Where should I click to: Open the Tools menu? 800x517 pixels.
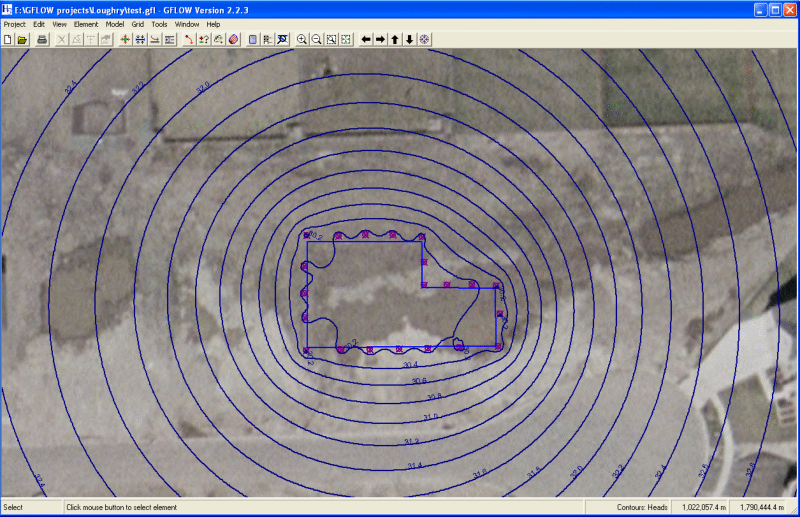pyautogui.click(x=159, y=24)
